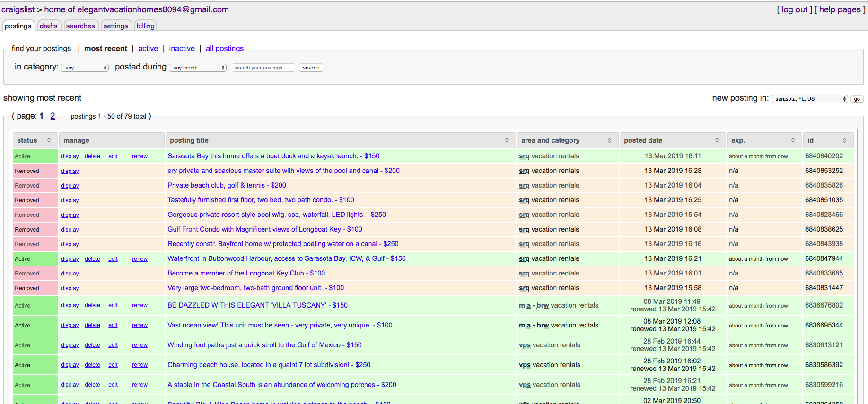Open Sarasota Bay boat dock posting title
This screenshot has width=868, height=404.
tap(273, 156)
